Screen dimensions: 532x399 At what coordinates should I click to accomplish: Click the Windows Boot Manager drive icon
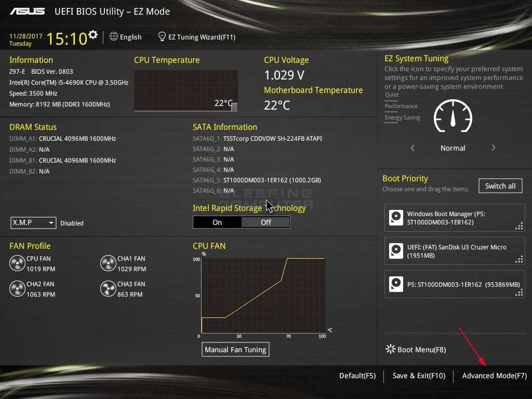tap(396, 217)
